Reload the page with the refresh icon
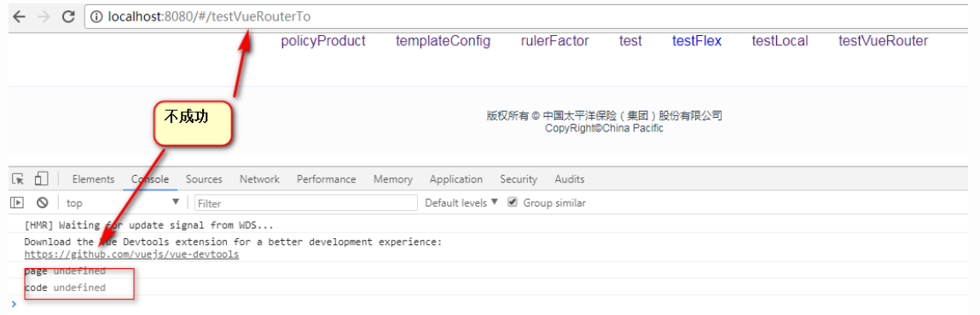Screen dimensions: 980x315 coord(68,16)
